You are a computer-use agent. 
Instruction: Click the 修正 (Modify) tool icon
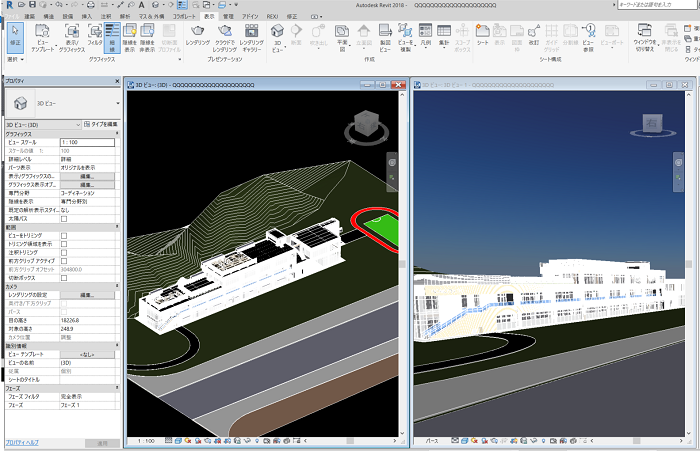(15, 36)
